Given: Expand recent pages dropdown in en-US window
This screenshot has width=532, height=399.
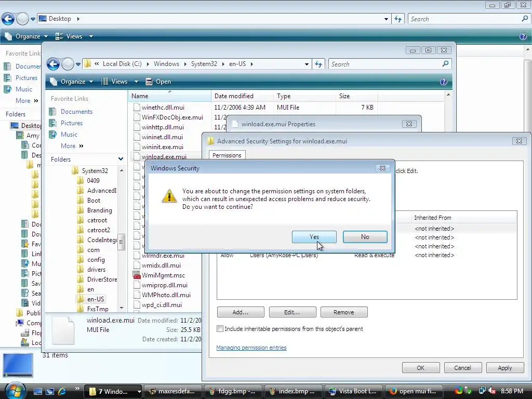Looking at the screenshot, I should 78,64.
